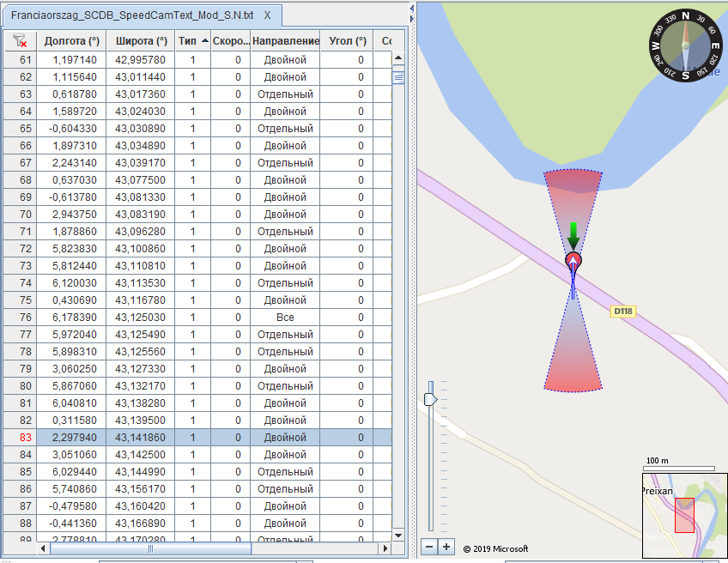Click horizontal scrollbar right arrow
The height and width of the screenshot is (563, 728).
point(385,548)
